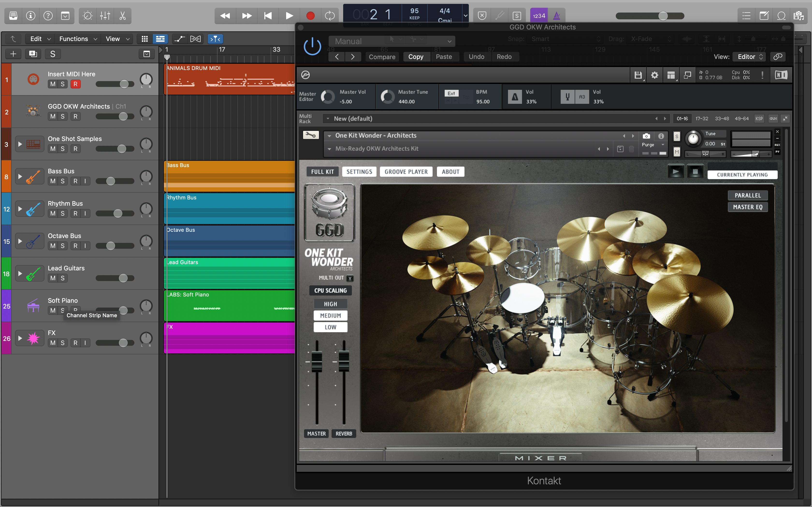Select the FULL KIT tab in GGD
Screen dimensions: 812x507
(323, 171)
